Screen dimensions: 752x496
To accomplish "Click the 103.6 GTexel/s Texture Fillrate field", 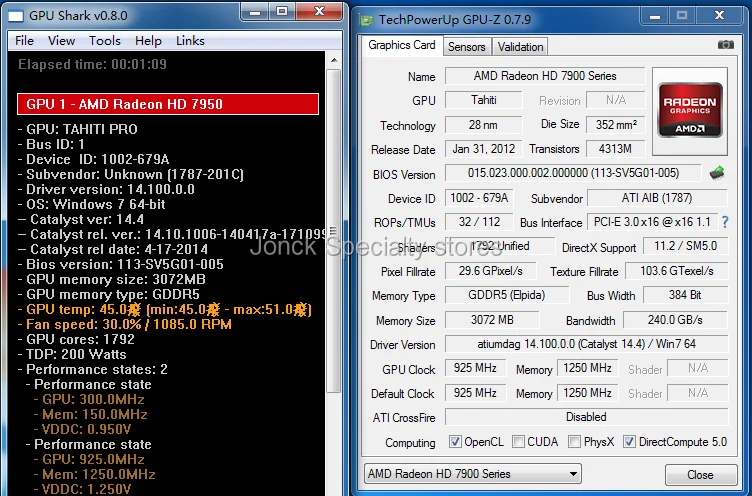I will pyautogui.click(x=677, y=271).
